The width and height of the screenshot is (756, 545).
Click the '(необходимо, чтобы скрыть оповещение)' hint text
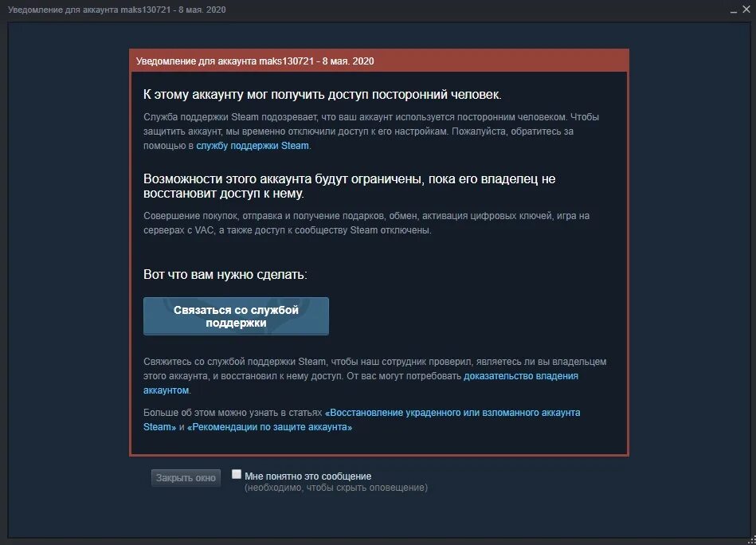point(336,488)
